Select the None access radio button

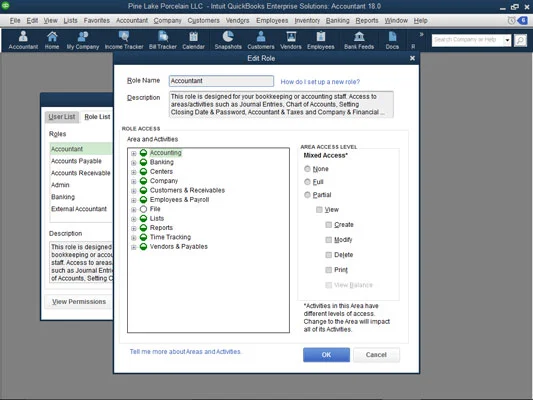tap(307, 169)
